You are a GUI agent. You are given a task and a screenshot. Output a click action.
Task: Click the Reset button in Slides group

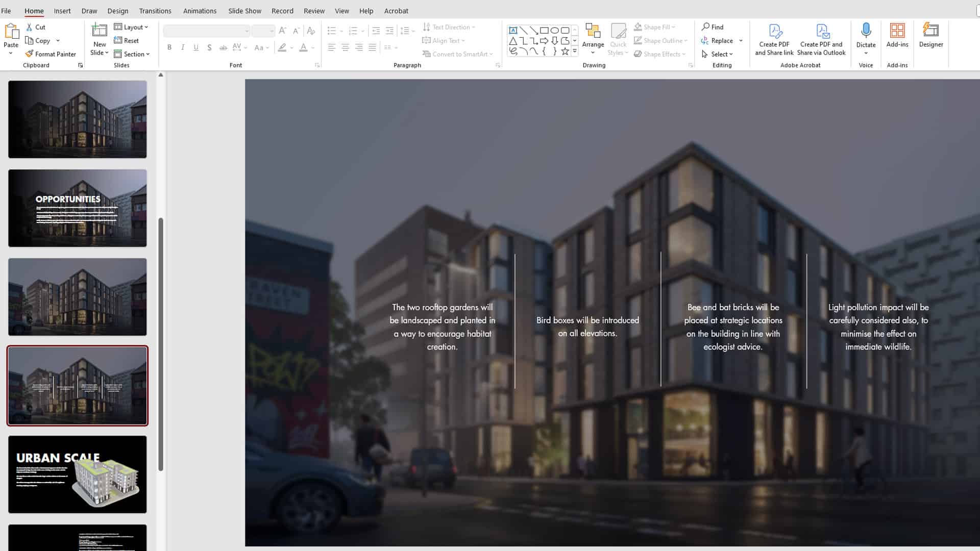pyautogui.click(x=128, y=40)
